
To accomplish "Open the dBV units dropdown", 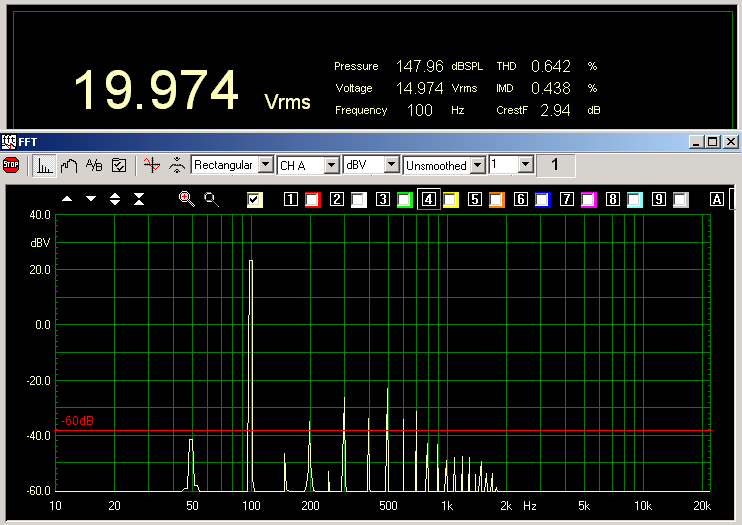I will pos(391,164).
